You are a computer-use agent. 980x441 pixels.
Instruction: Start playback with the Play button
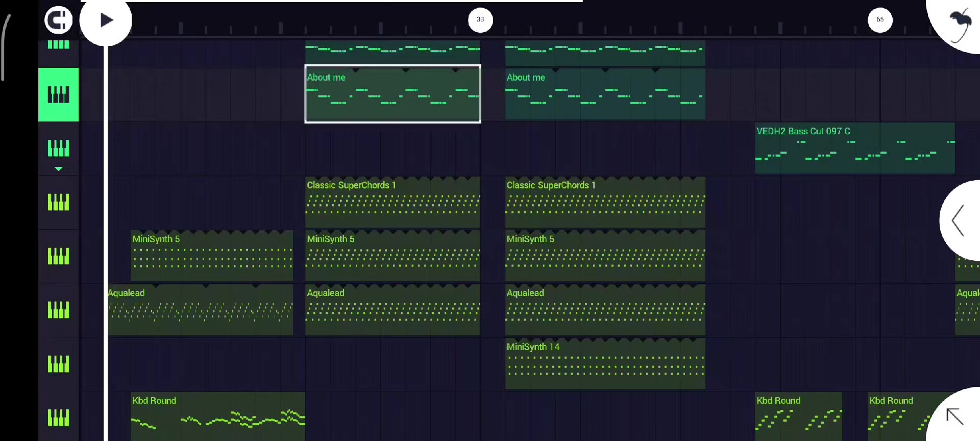click(106, 20)
